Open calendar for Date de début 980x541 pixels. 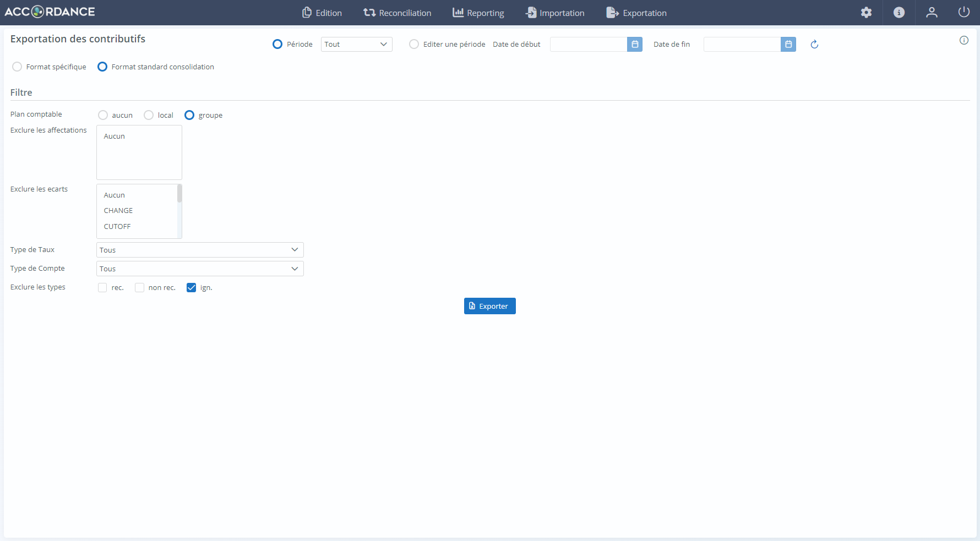tap(635, 44)
